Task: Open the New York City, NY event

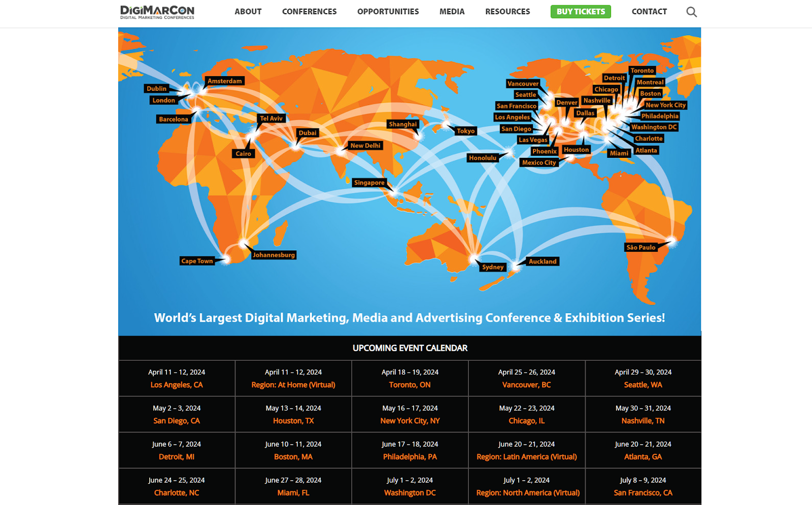Action: [x=410, y=421]
